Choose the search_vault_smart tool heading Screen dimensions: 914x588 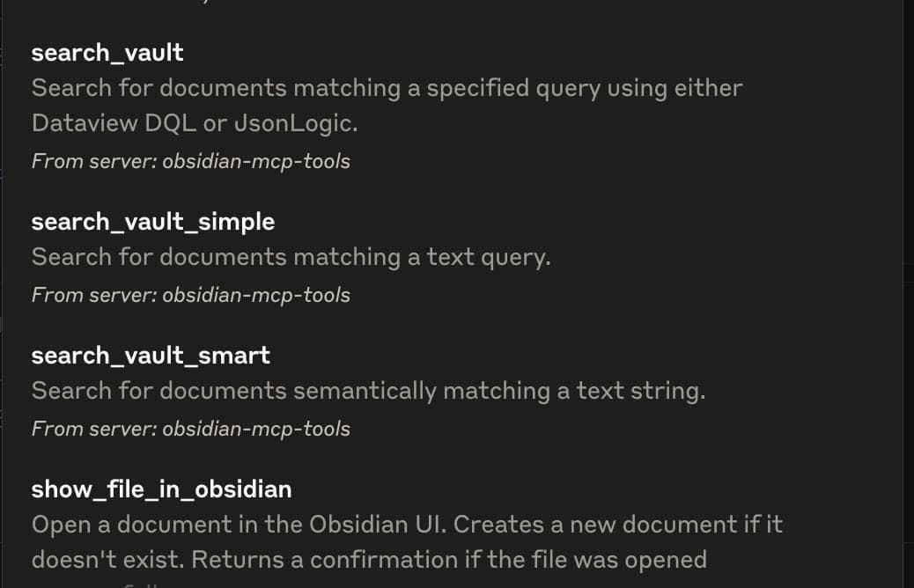click(151, 356)
